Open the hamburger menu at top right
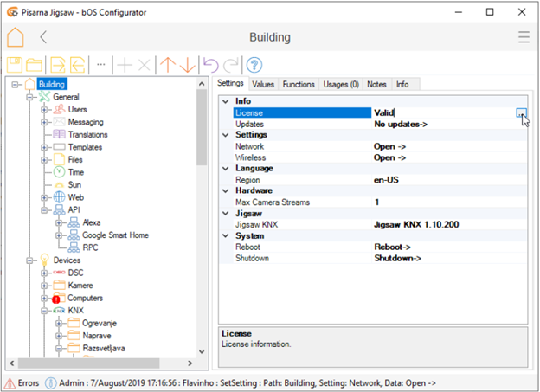Viewport: 540px width, 392px height. tap(523, 38)
